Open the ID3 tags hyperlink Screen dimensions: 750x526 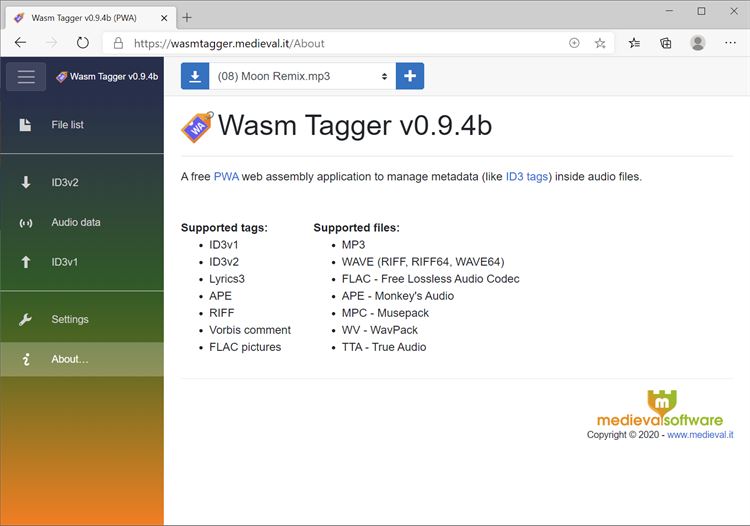point(527,176)
